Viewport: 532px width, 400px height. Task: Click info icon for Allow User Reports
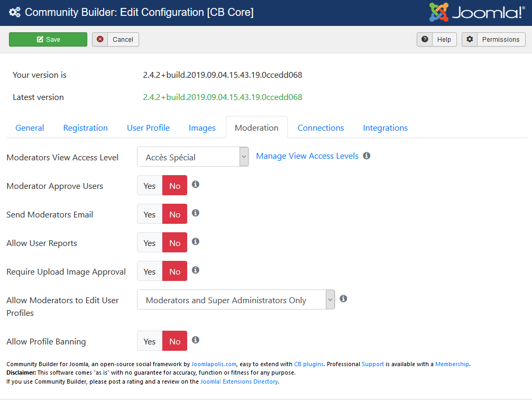pyautogui.click(x=196, y=241)
